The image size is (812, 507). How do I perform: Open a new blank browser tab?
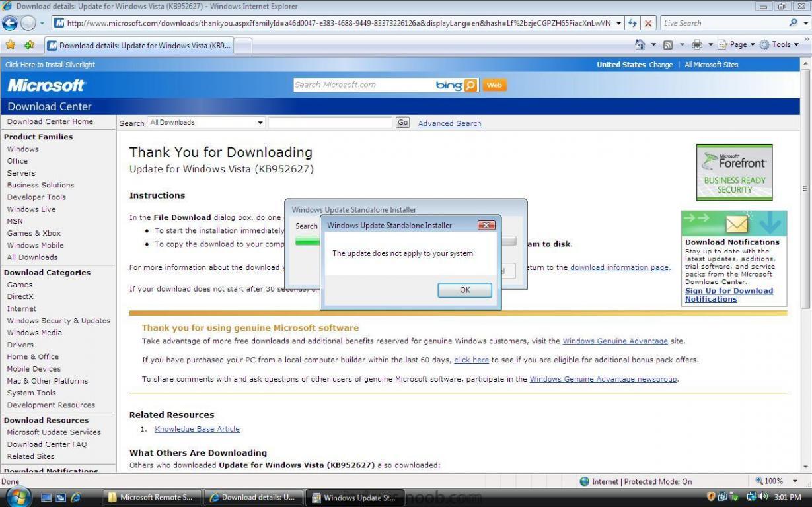[x=243, y=46]
